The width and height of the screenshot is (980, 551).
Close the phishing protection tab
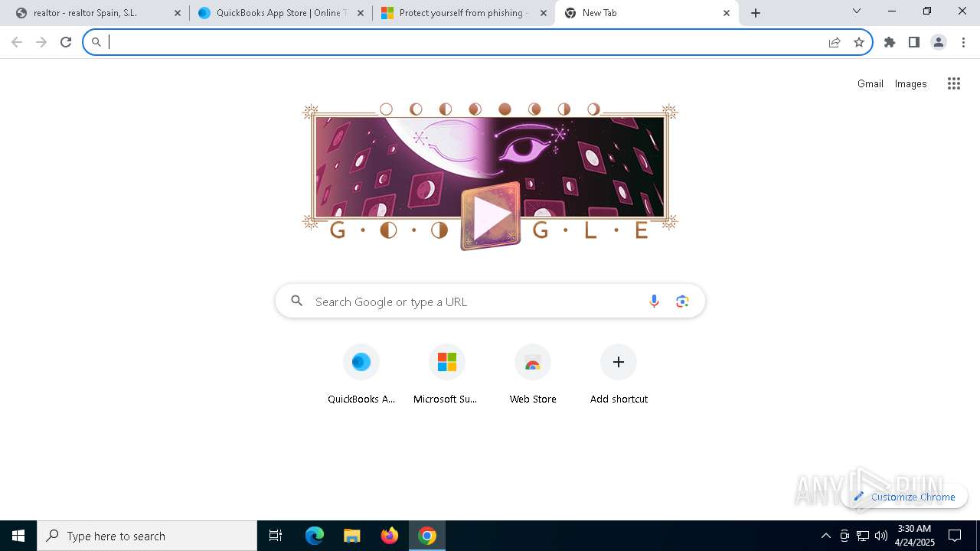coord(544,13)
